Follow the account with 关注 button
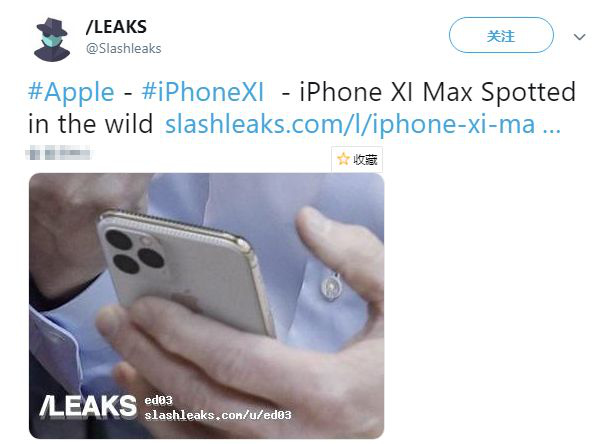The image size is (611, 444). pos(501,35)
